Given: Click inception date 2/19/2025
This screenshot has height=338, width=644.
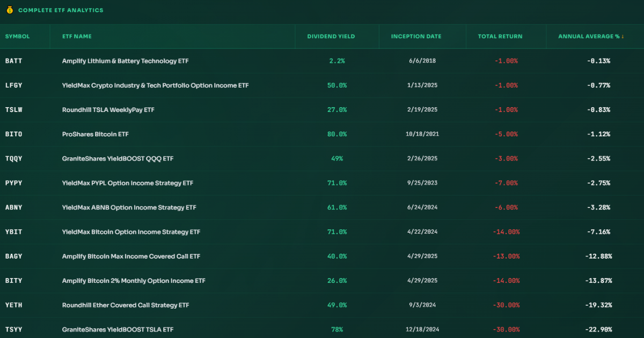Looking at the screenshot, I should [422, 110].
